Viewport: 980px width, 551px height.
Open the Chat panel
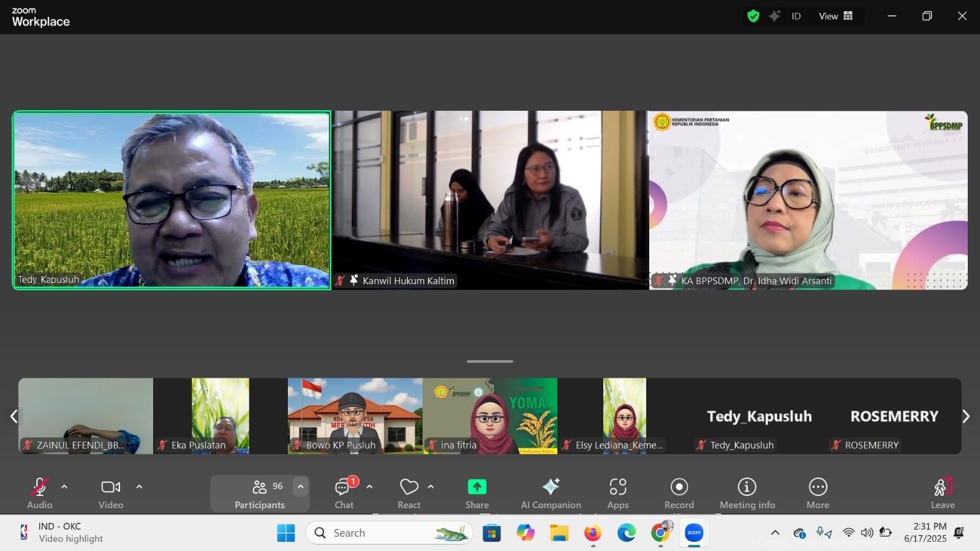pyautogui.click(x=344, y=493)
